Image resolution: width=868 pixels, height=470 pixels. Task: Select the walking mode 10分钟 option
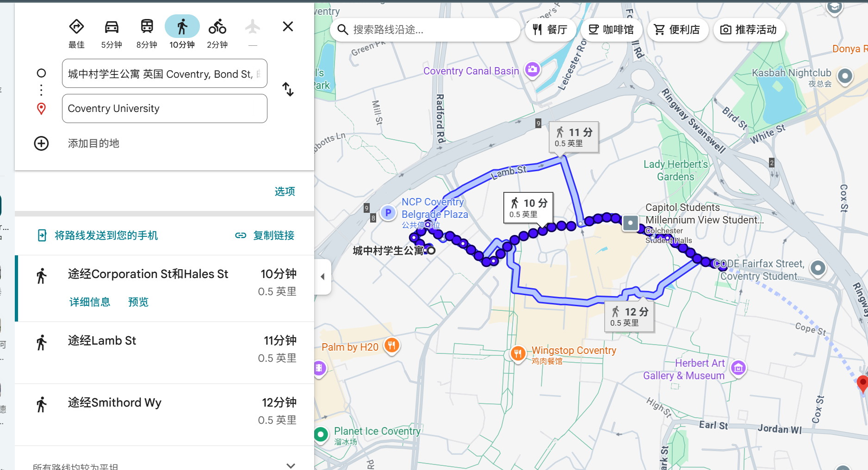182,32
